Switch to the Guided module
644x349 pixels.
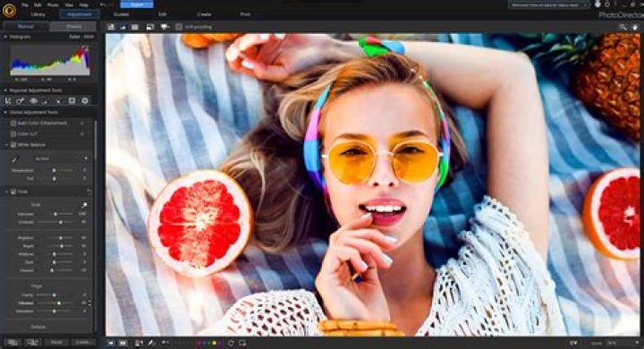[121, 14]
